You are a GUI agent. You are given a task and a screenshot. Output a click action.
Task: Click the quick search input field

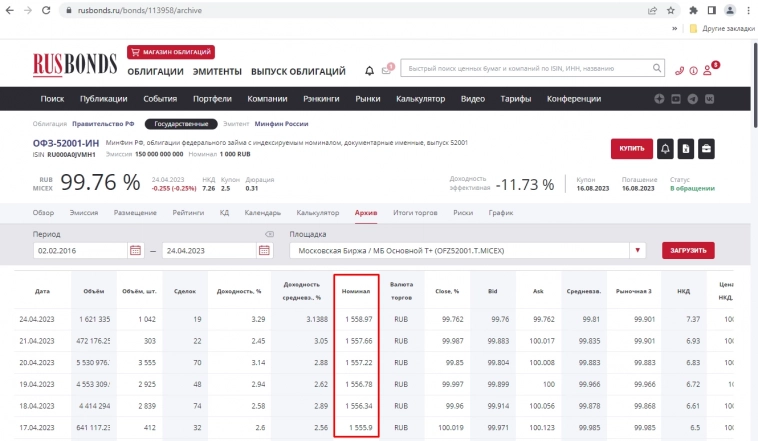[520, 70]
